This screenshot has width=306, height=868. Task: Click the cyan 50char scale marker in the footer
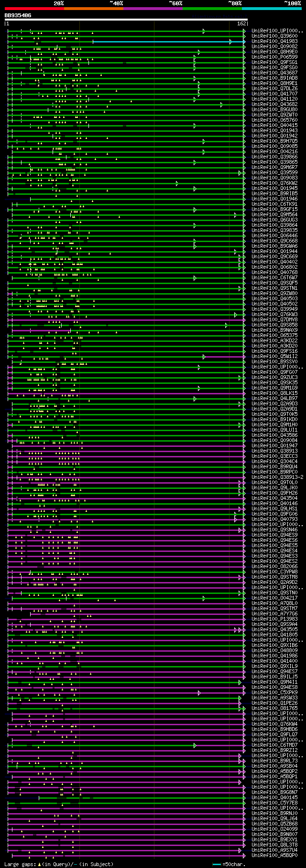click(x=217, y=864)
